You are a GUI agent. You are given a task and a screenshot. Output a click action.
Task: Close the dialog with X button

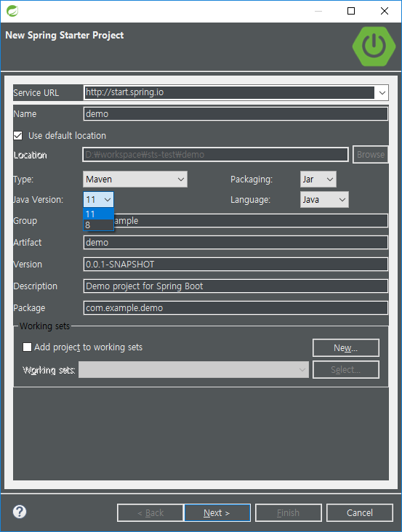(385, 11)
